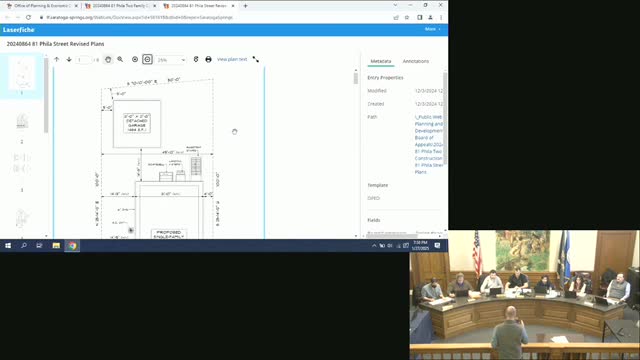
Task: Select the zoom magnifier tool
Action: pyautogui.click(x=120, y=60)
